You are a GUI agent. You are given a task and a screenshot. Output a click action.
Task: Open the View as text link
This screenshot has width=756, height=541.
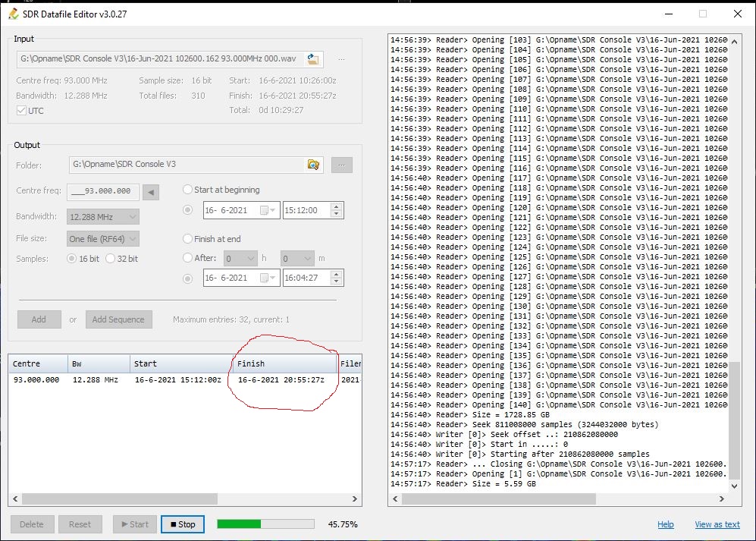717,524
